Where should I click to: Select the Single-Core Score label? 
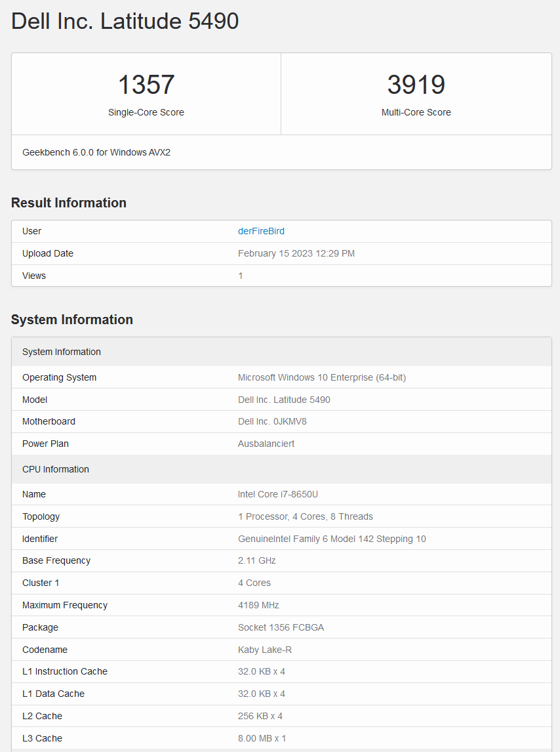point(146,112)
